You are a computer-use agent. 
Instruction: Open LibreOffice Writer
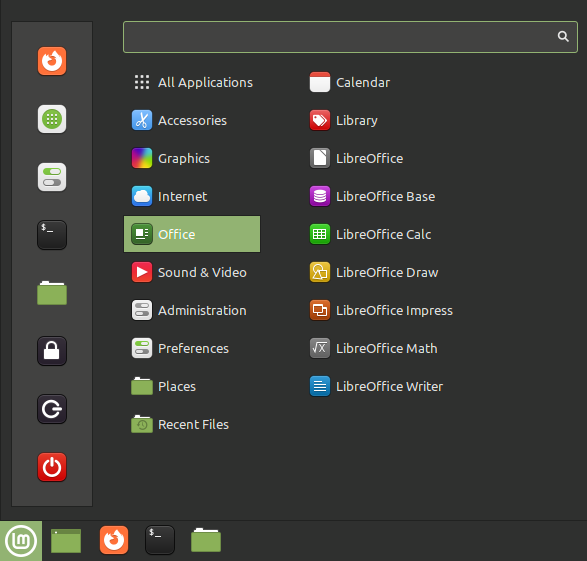[376, 386]
